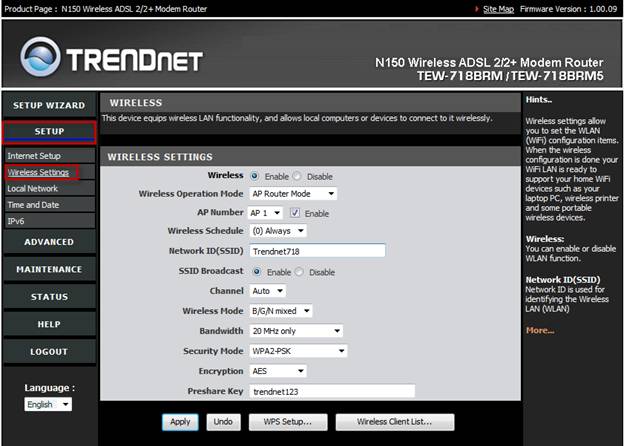Open the Wireless Settings page link

(38, 172)
